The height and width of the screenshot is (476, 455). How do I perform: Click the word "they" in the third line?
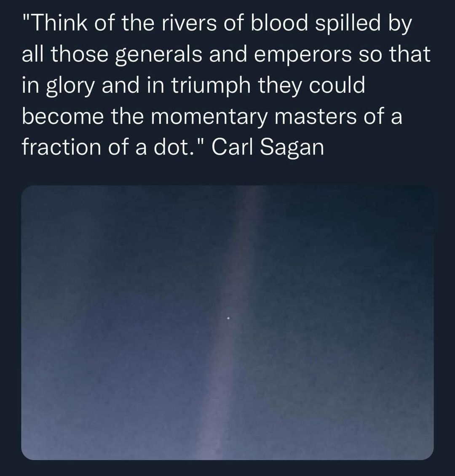(281, 86)
